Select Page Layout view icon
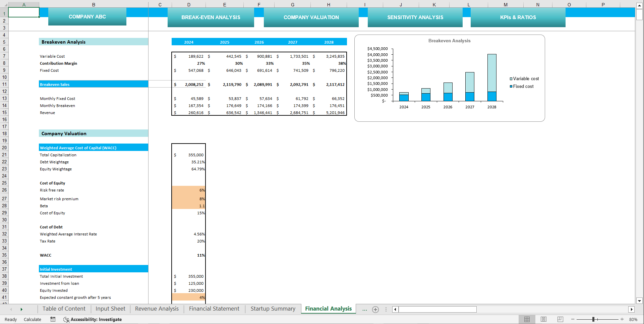644x324 pixels. [x=543, y=319]
